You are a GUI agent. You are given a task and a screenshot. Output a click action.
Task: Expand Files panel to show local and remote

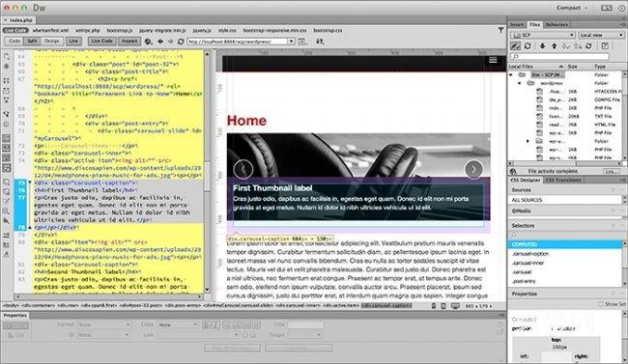click(x=605, y=46)
